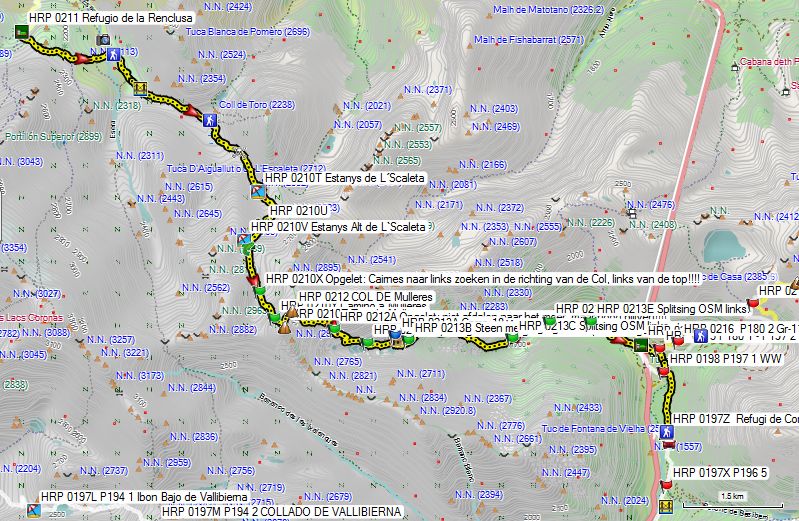Select the hiker icon near Coll de Toro
The image size is (799, 521).
pos(210,119)
